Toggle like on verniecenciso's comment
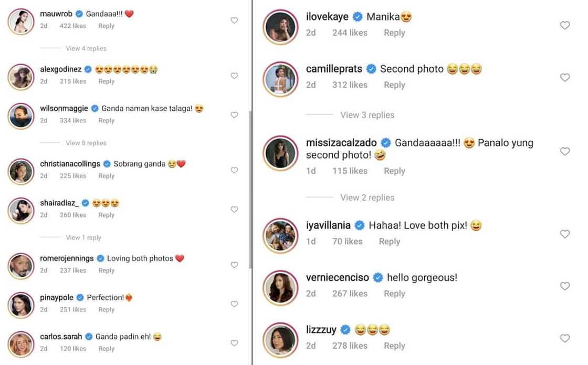This screenshot has width=588, height=365. pos(565,286)
